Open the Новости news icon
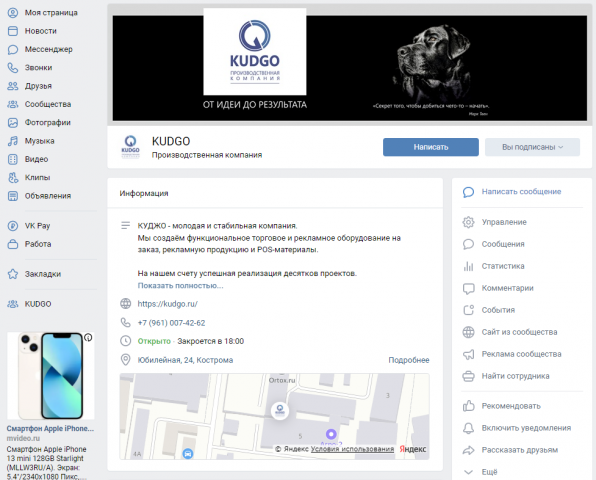596x480 pixels. tap(13, 31)
